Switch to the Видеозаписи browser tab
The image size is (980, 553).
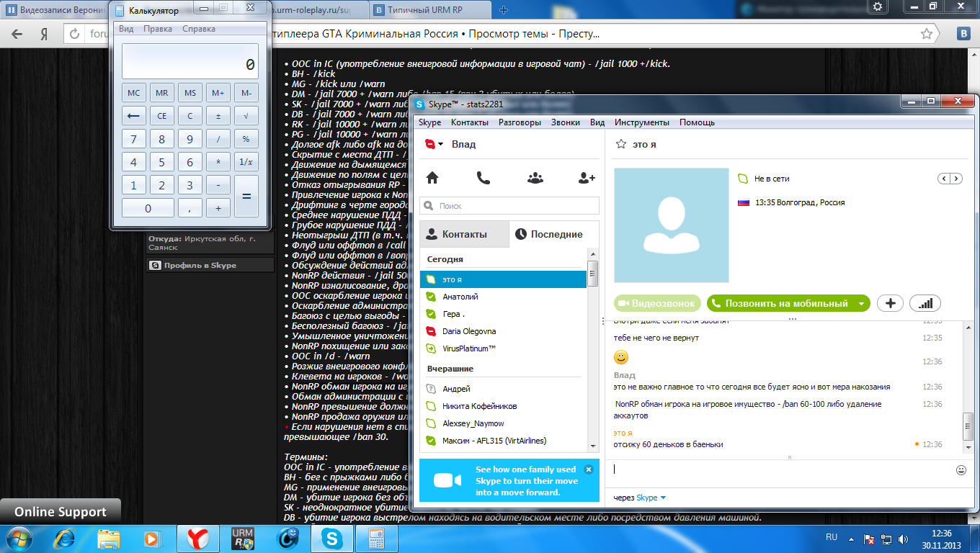[x=54, y=10]
